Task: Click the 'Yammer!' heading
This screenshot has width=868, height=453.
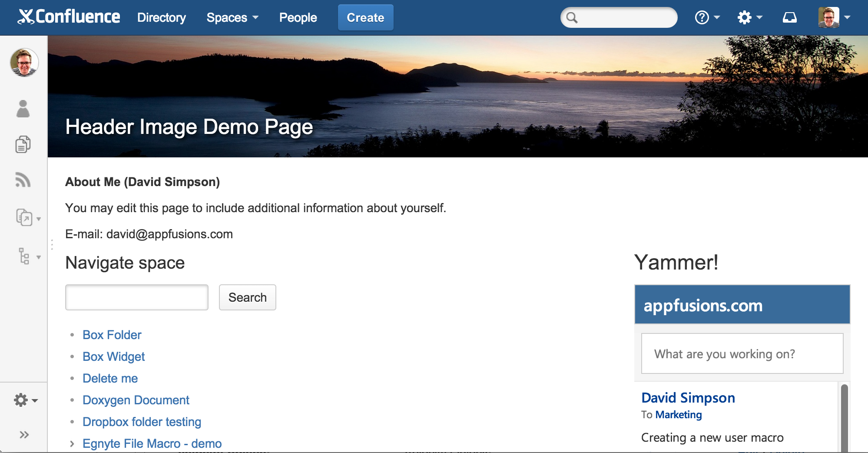Action: 676,262
